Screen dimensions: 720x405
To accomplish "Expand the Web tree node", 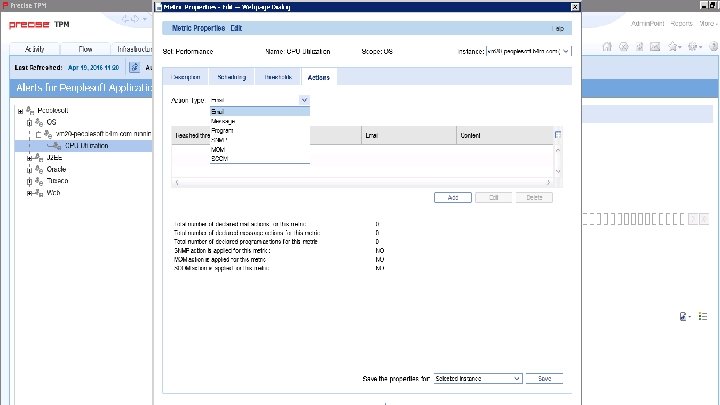I will click(x=29, y=193).
